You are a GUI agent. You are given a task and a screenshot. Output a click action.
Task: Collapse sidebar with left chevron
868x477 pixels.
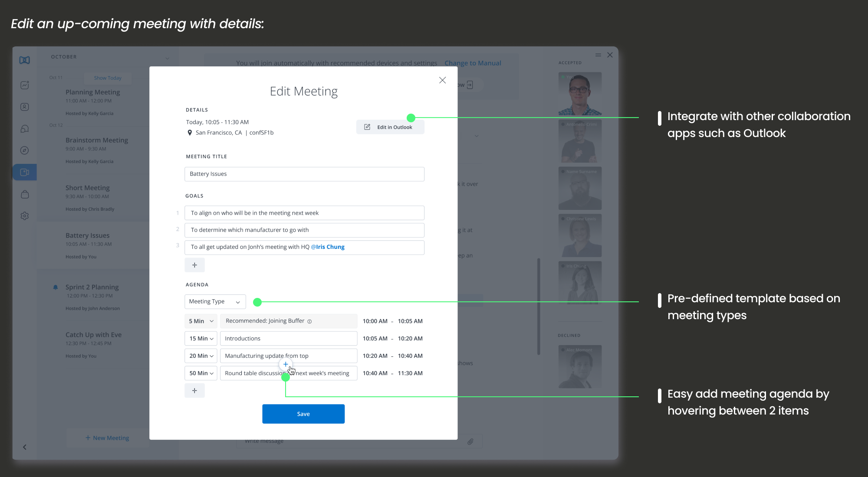click(x=25, y=447)
